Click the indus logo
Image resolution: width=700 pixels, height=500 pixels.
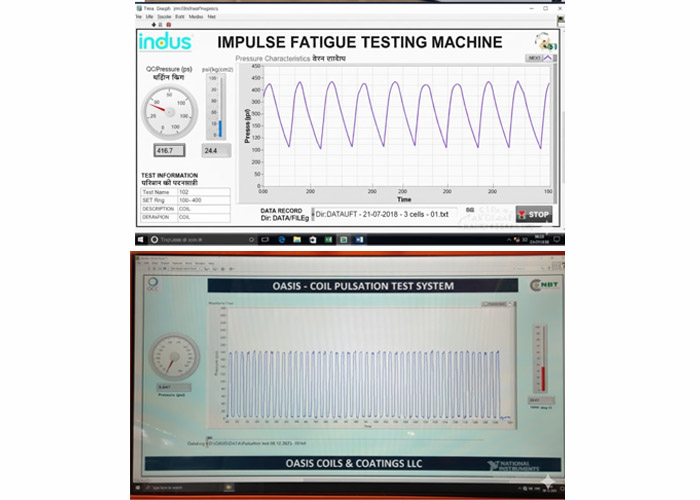(x=159, y=42)
